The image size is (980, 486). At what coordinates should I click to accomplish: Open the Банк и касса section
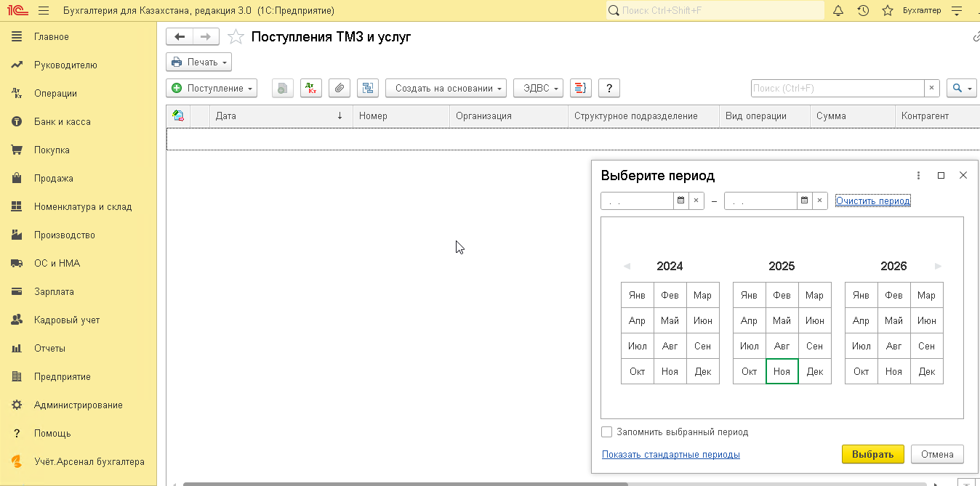[79, 122]
